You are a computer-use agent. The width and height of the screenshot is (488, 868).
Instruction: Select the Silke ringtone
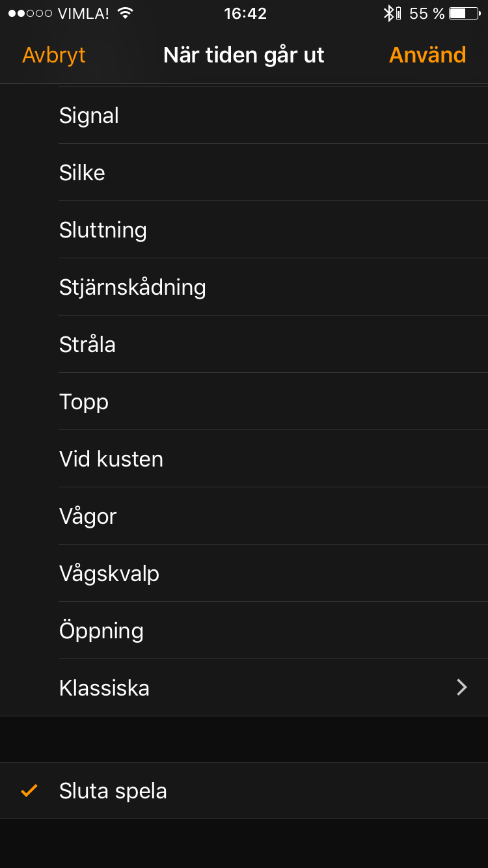tap(82, 173)
